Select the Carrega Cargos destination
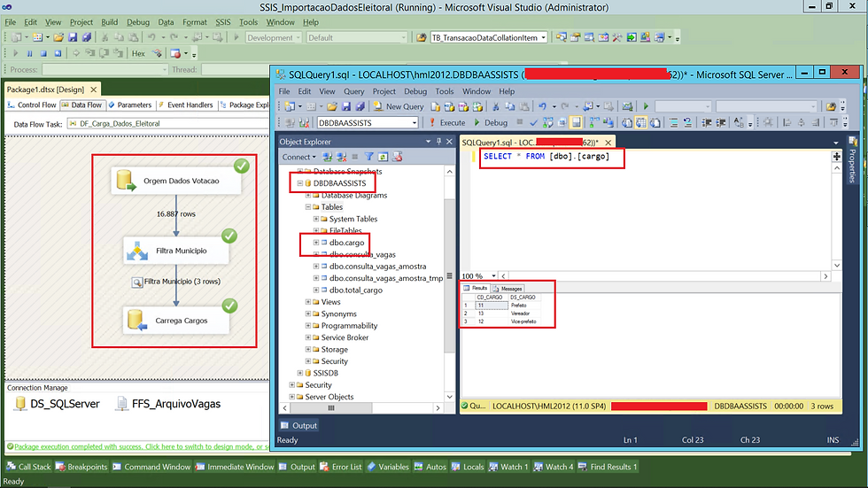This screenshot has height=488, width=868. click(x=176, y=321)
